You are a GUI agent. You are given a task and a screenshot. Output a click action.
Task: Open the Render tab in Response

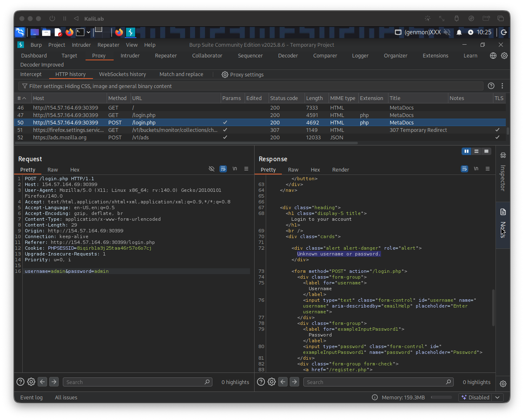pyautogui.click(x=341, y=170)
